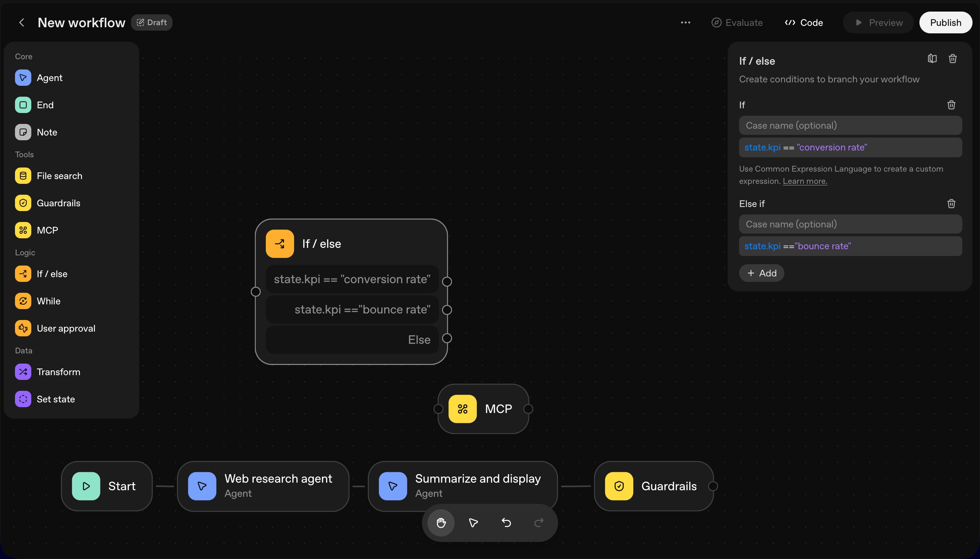Add the Guardrails tool from sidebar

[x=58, y=203]
